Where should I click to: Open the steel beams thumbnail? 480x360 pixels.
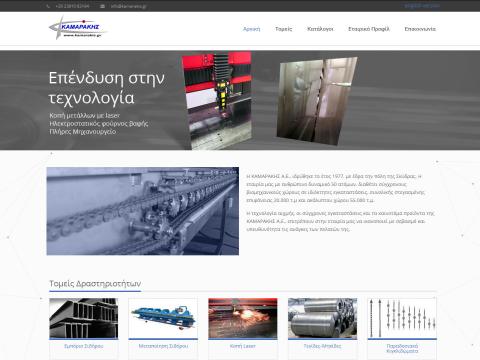84,318
